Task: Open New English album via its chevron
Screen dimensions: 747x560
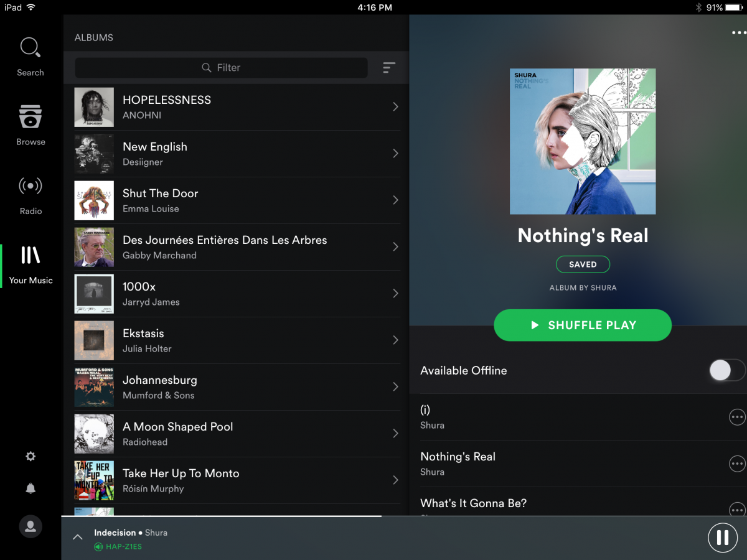Action: (395, 154)
